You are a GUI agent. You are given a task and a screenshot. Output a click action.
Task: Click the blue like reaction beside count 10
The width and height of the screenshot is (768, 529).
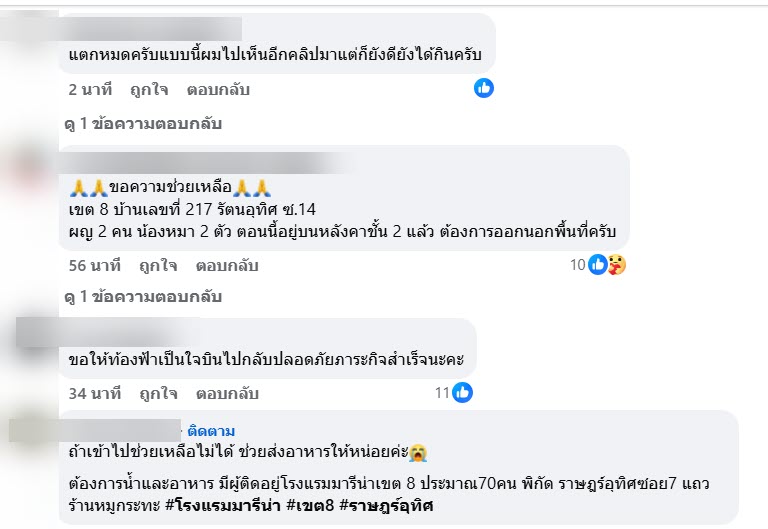598,265
